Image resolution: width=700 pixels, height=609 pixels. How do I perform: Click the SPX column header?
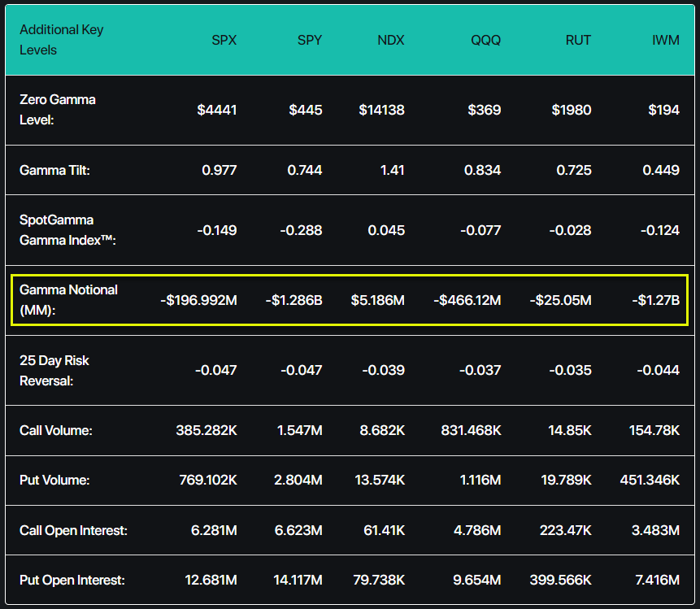224,40
